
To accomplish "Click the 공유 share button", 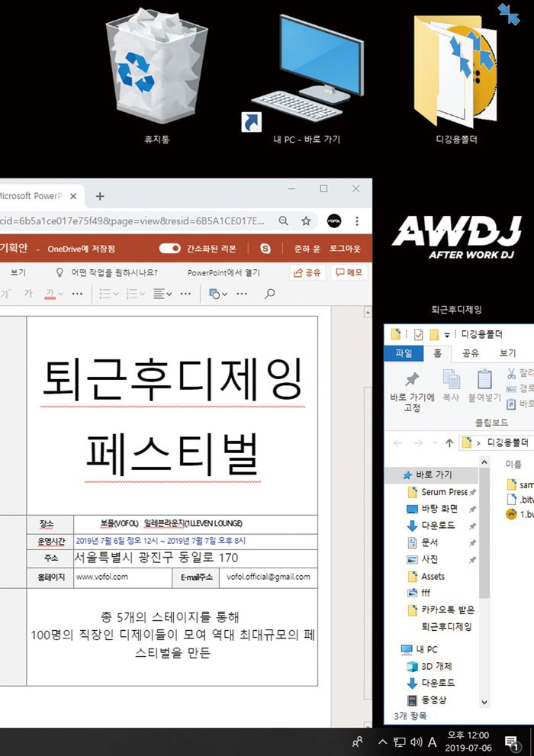I will (x=307, y=272).
